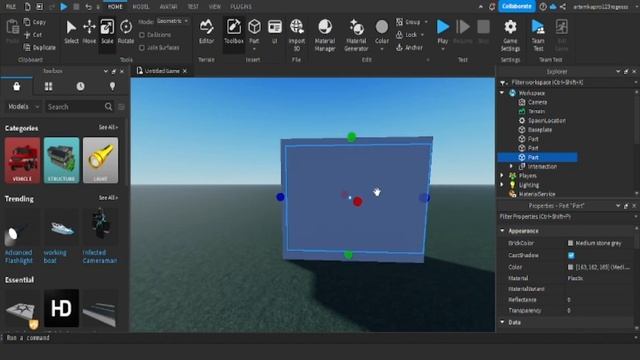The height and width of the screenshot is (360, 640).
Task: Open Toolbox inventory tab
Action: pyautogui.click(x=16, y=87)
